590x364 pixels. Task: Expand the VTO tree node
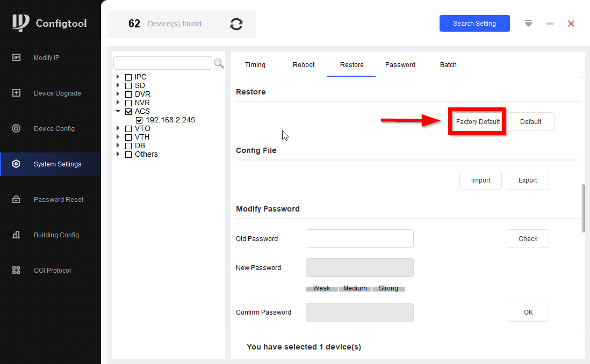(x=118, y=129)
